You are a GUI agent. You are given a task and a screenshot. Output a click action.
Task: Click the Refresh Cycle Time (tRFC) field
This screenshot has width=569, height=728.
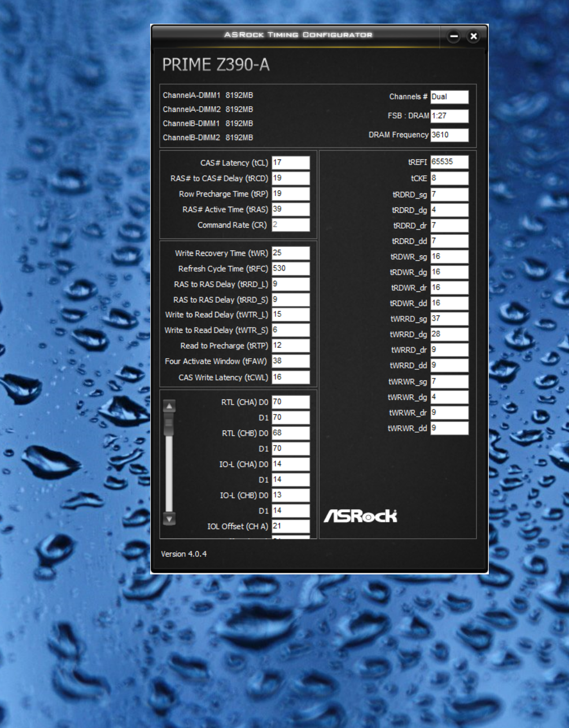[x=291, y=269]
